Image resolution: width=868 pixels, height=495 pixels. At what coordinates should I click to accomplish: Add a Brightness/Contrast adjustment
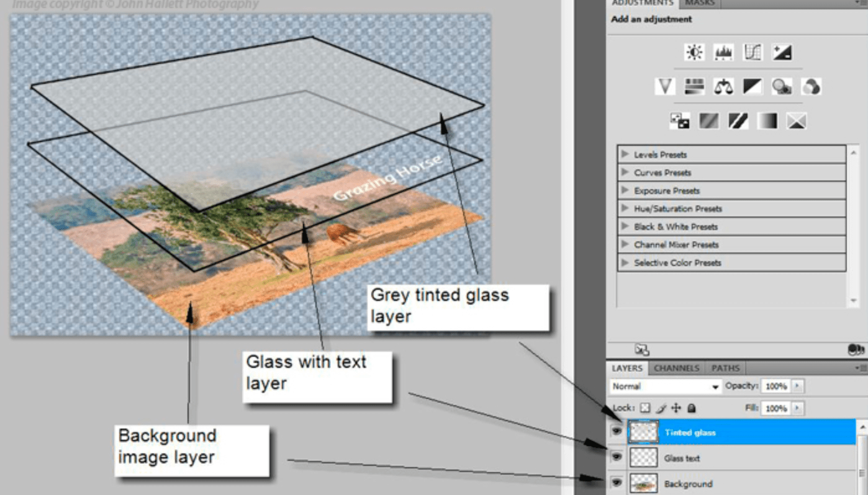(694, 53)
